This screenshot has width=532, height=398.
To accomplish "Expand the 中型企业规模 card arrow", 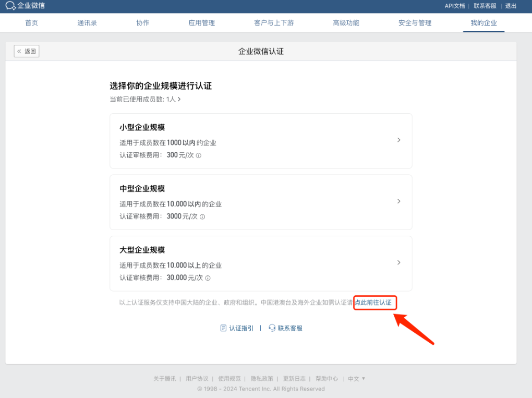I will (398, 201).
